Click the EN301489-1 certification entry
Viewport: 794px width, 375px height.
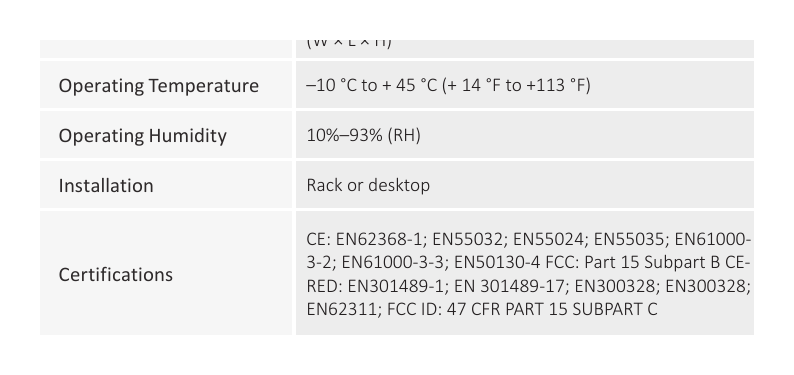395,286
